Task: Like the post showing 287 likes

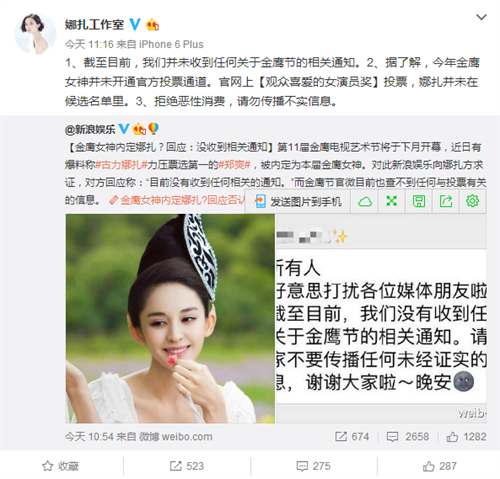Action: [440, 466]
